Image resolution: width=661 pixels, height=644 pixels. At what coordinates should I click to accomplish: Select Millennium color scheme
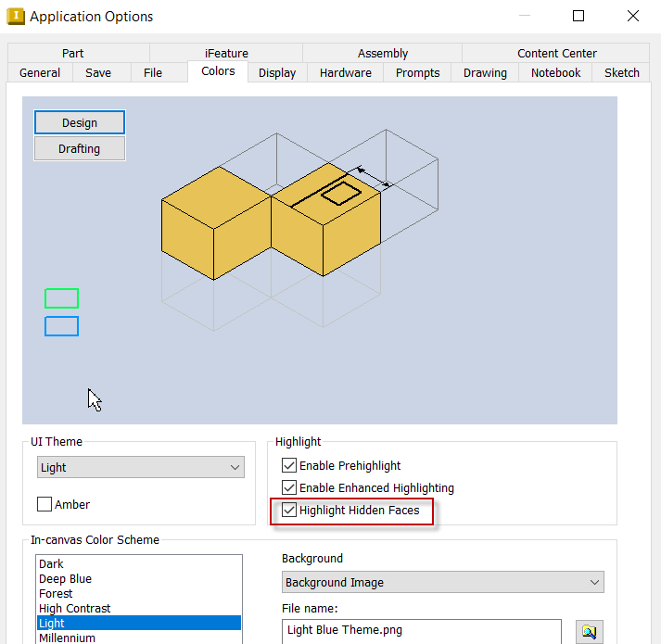point(139,638)
